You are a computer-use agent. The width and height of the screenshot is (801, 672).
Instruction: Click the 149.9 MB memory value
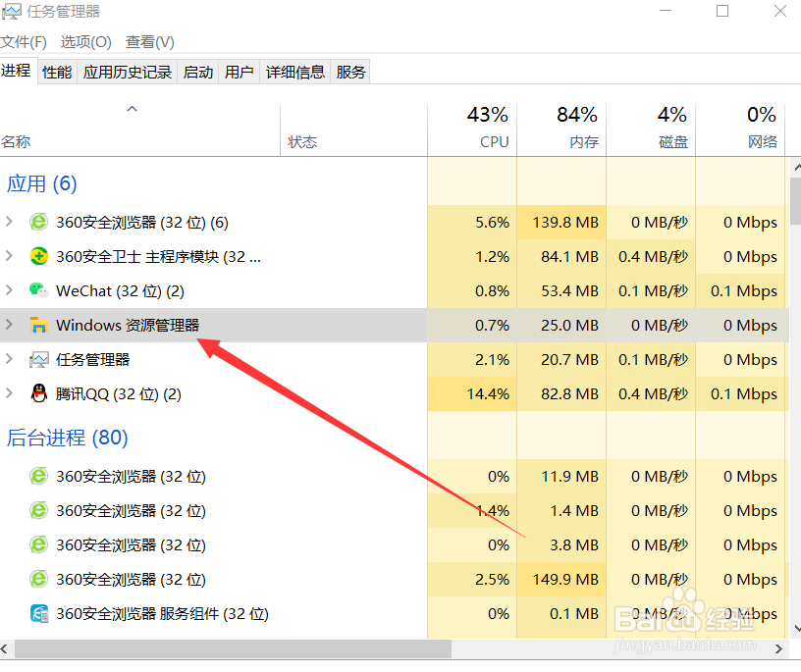pos(565,579)
